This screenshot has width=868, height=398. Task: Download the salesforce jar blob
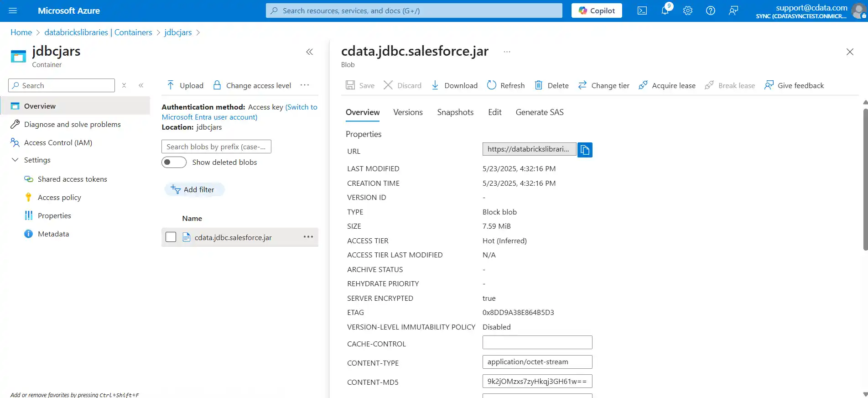pyautogui.click(x=454, y=85)
